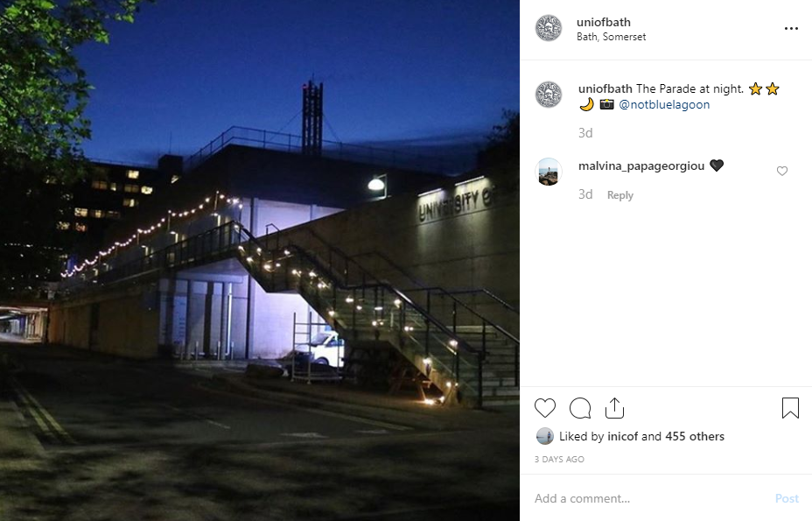Like the post with the heart icon
The height and width of the screenshot is (521, 812).
pyautogui.click(x=545, y=408)
